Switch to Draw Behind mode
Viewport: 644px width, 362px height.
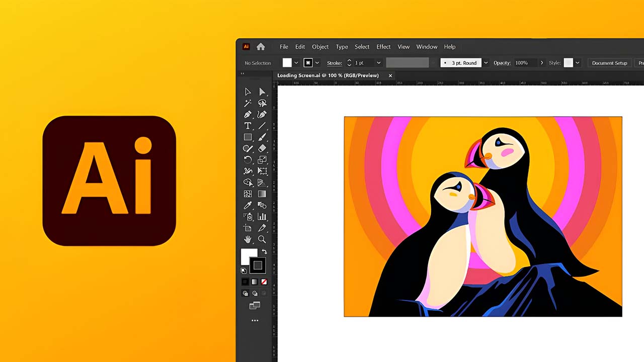(x=255, y=293)
